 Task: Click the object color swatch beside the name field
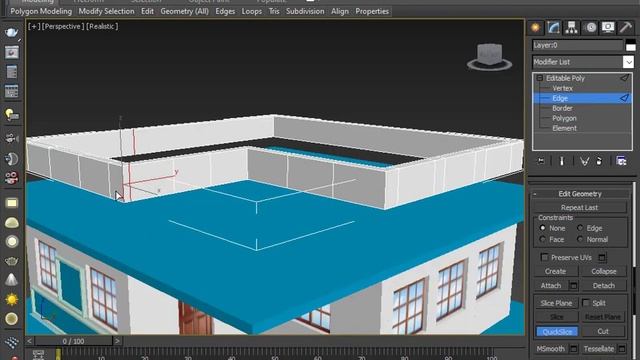click(631, 45)
